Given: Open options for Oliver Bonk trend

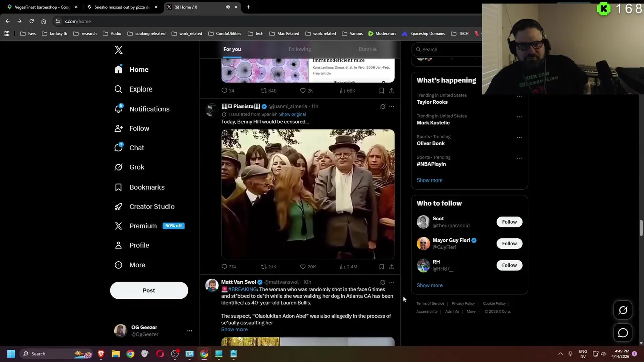Looking at the screenshot, I should (x=519, y=137).
